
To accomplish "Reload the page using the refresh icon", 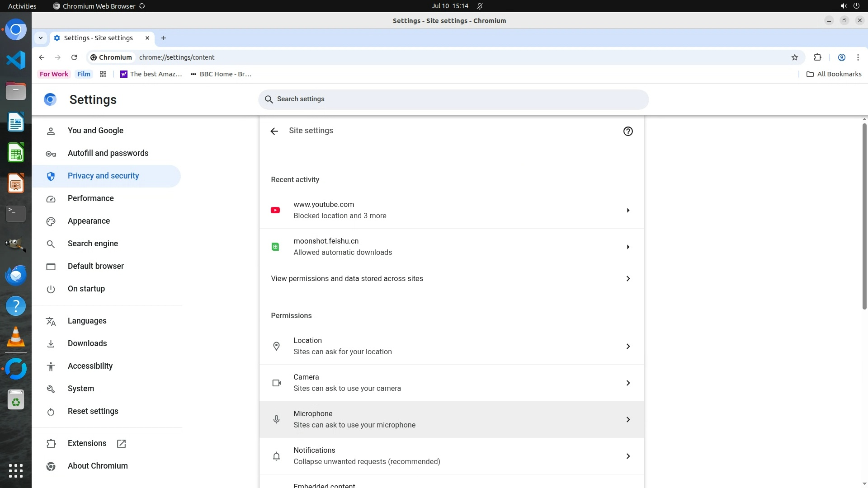I will (74, 57).
